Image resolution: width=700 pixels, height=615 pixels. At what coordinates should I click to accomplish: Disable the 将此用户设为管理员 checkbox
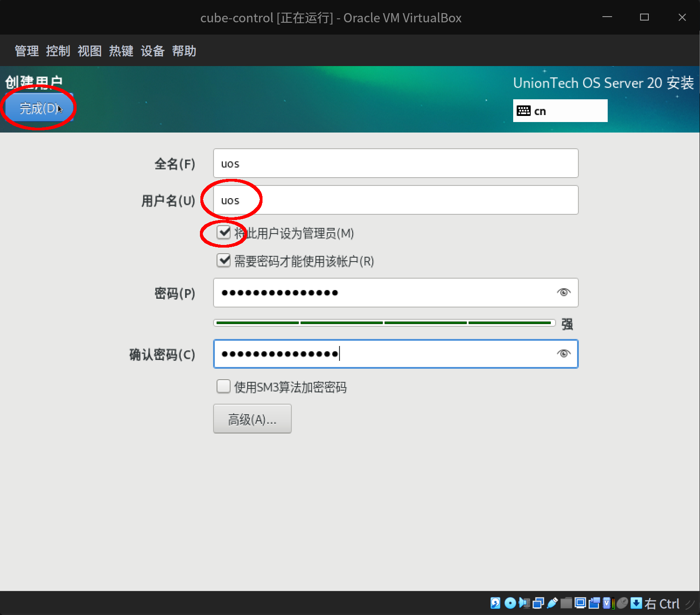[224, 233]
